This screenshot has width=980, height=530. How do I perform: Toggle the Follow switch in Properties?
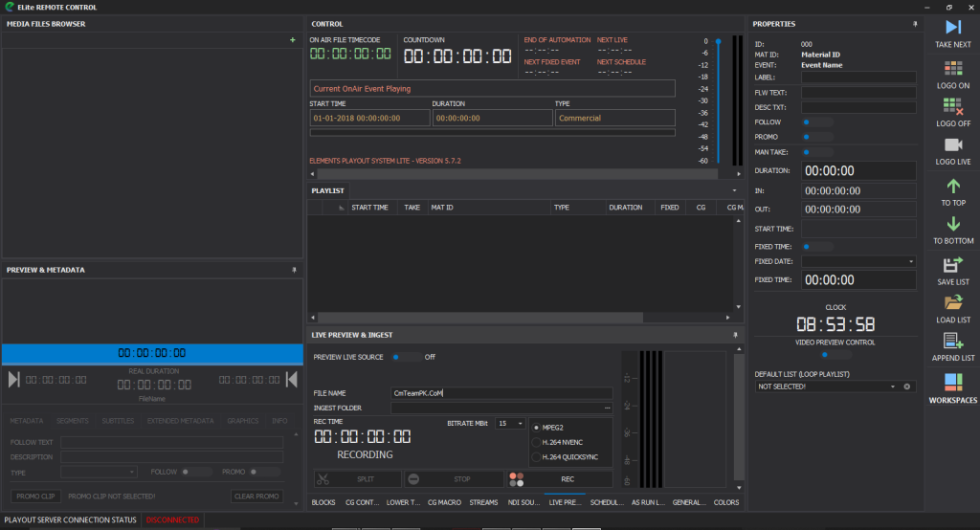click(x=817, y=122)
